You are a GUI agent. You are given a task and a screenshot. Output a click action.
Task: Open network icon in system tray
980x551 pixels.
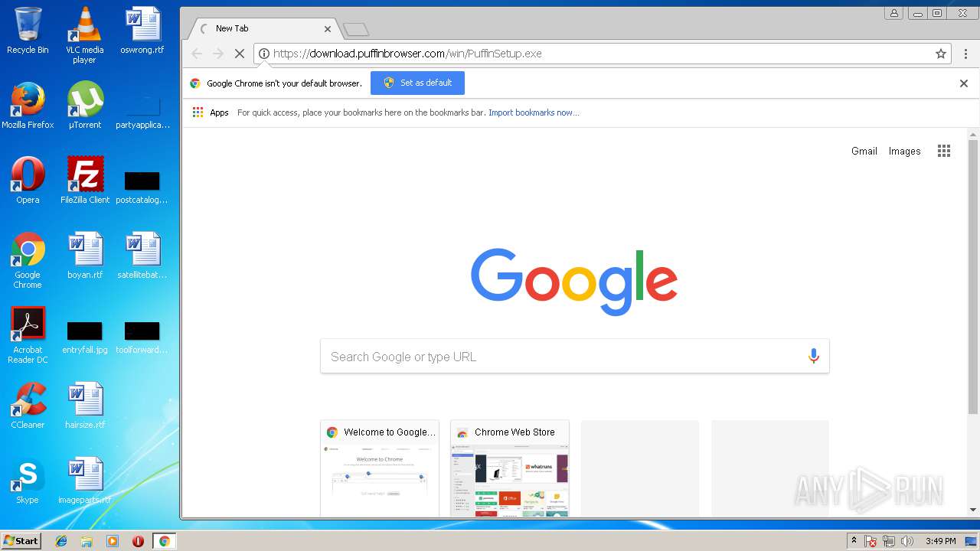pos(889,541)
